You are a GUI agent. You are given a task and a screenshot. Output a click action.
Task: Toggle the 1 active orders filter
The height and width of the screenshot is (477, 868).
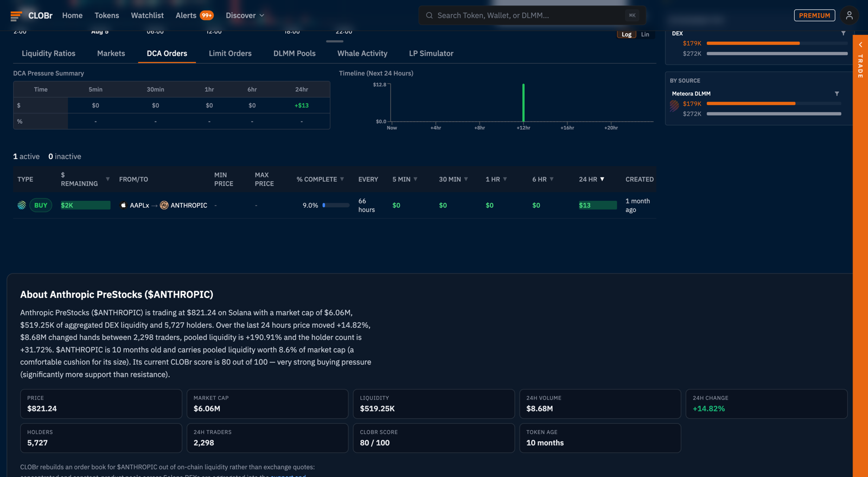pyautogui.click(x=27, y=156)
